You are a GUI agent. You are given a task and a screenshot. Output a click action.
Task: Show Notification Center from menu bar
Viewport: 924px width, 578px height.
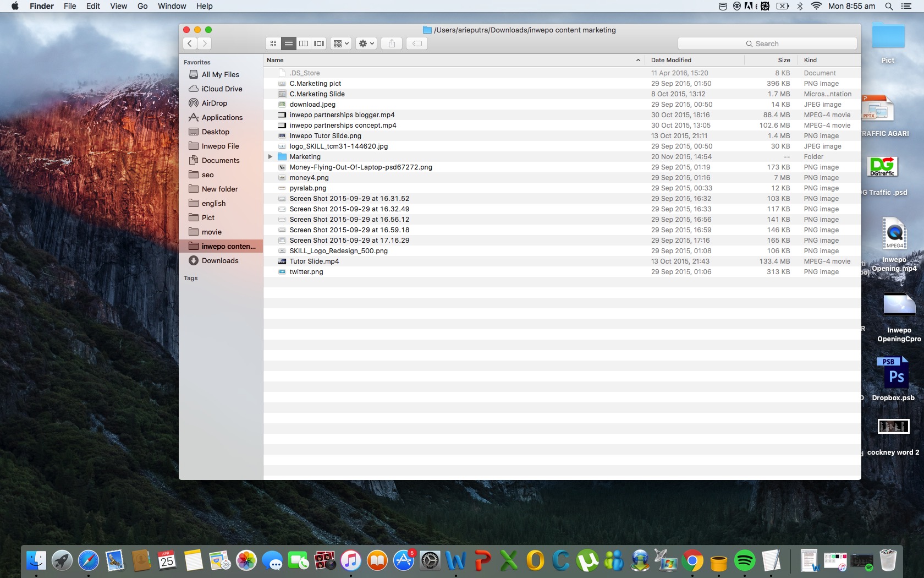[906, 6]
